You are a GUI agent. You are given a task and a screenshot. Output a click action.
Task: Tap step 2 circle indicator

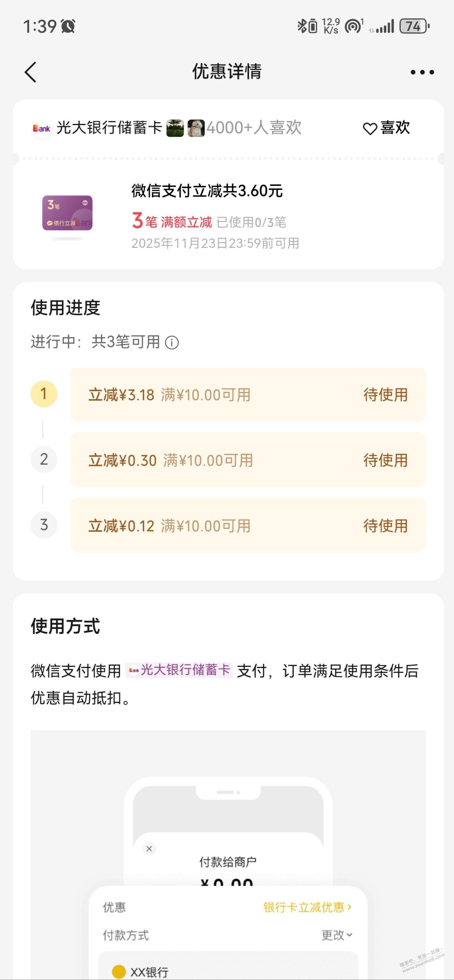coord(44,460)
